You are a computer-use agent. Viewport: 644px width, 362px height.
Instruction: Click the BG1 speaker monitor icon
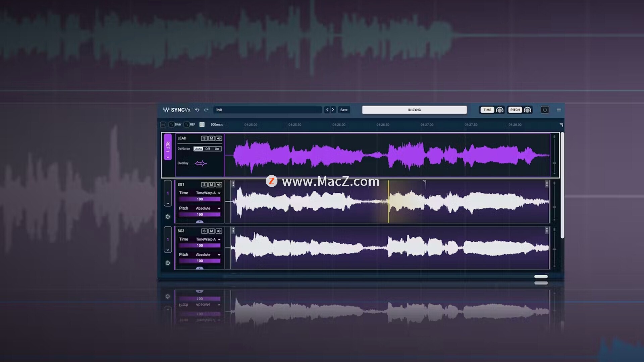tap(219, 185)
